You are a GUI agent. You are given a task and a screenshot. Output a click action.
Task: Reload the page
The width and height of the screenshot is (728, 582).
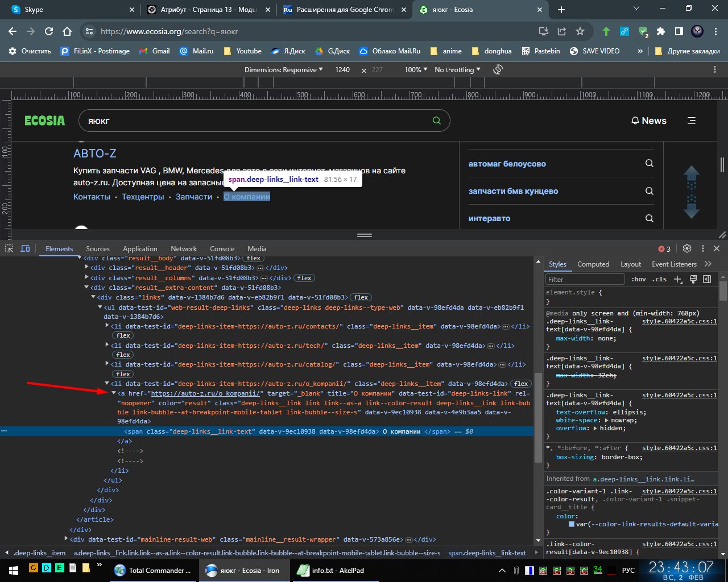[49, 31]
